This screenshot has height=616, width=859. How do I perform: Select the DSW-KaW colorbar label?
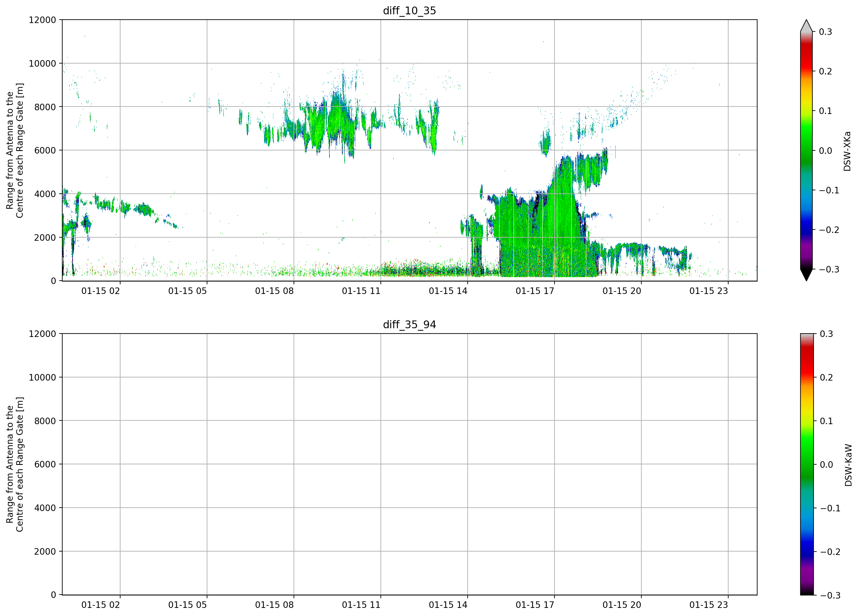coord(848,465)
